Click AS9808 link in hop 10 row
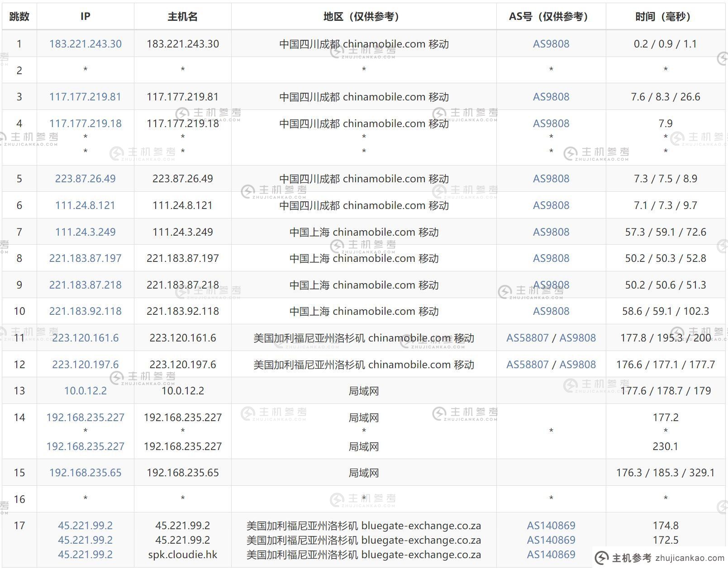The width and height of the screenshot is (728, 569). click(x=551, y=311)
